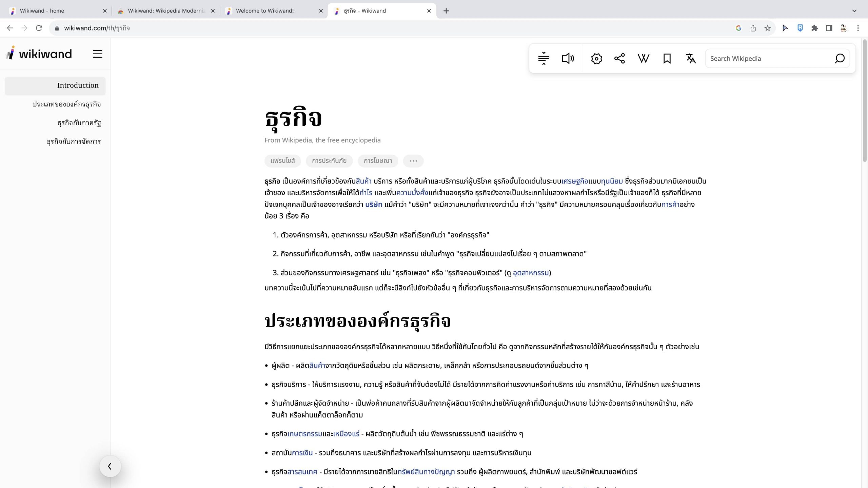Open the settings gear icon in toolbar
The image size is (868, 488).
click(x=596, y=58)
